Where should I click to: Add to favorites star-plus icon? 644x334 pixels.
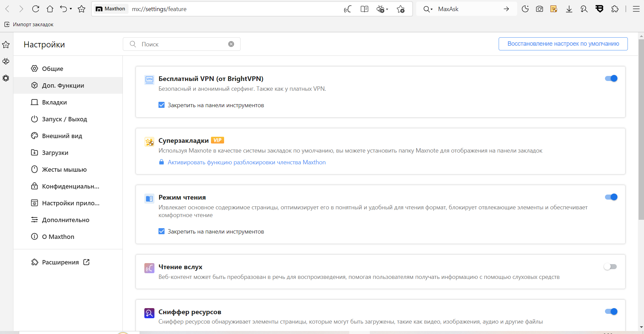(400, 9)
